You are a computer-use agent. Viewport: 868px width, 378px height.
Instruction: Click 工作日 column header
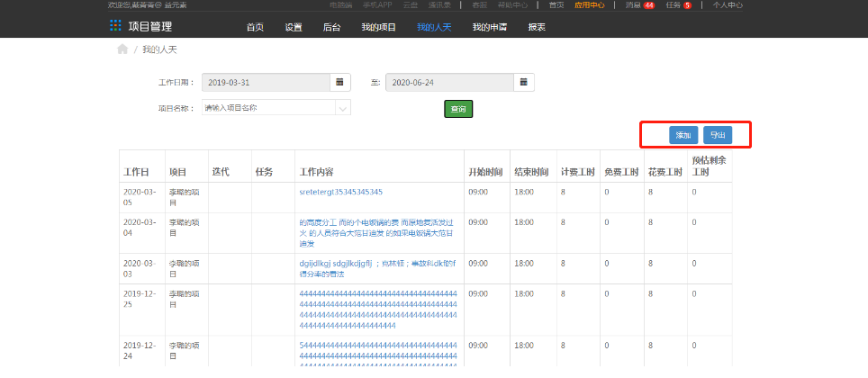[x=136, y=172]
